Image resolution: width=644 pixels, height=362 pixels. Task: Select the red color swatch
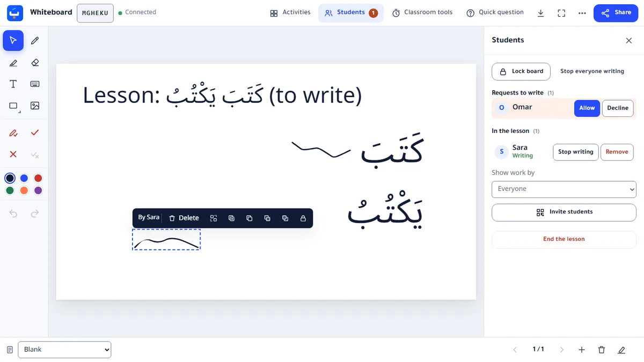coord(38,179)
